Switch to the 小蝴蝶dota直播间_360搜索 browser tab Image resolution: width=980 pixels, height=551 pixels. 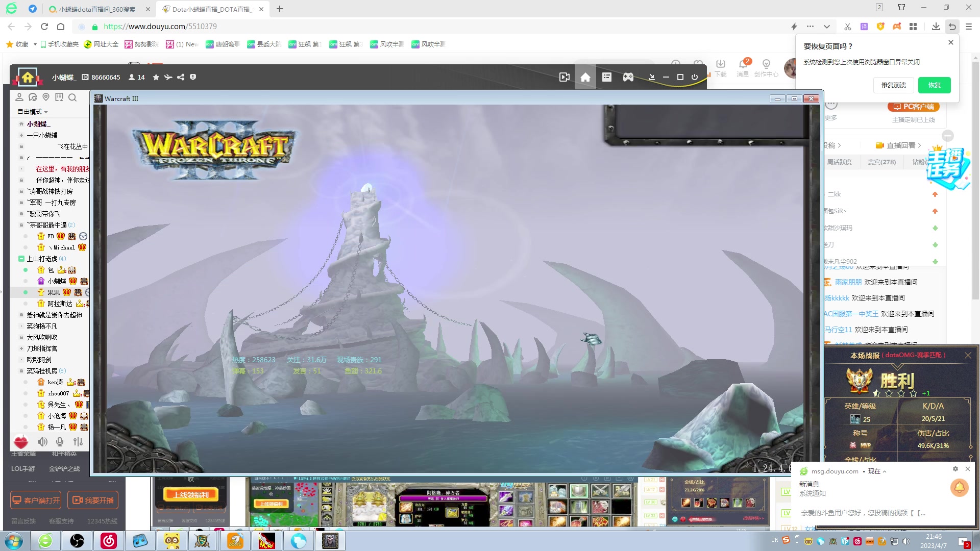(100, 9)
